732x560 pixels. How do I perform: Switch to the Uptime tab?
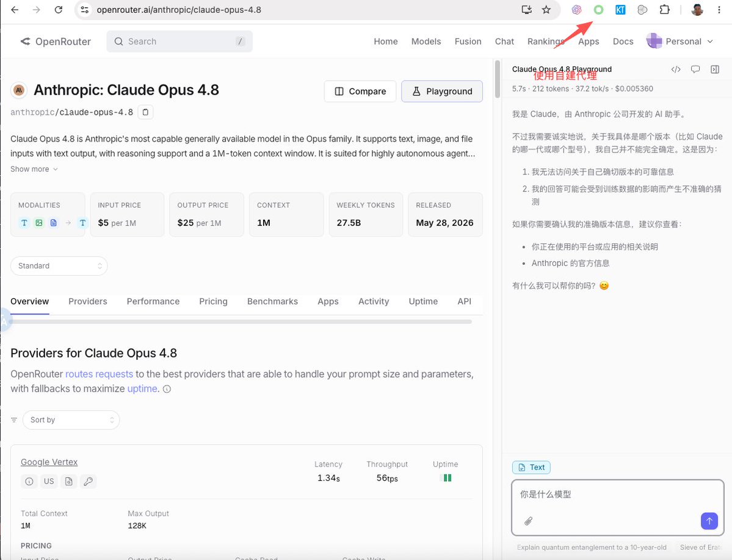coord(424,301)
